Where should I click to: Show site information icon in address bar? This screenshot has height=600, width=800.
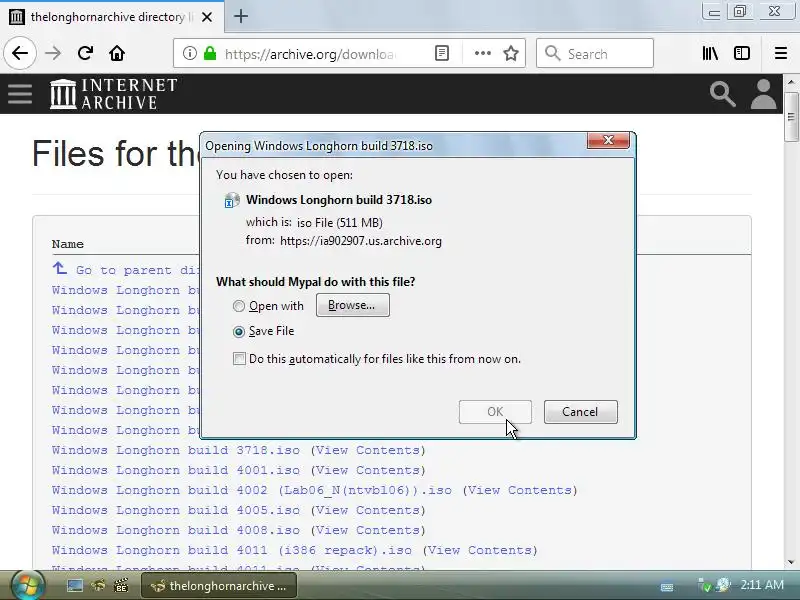tap(189, 53)
